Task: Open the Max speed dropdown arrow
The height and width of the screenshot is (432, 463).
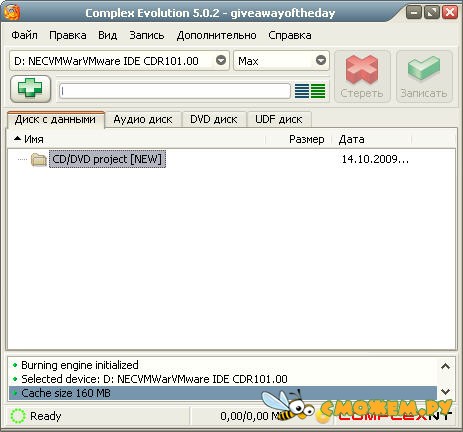Action: [321, 60]
